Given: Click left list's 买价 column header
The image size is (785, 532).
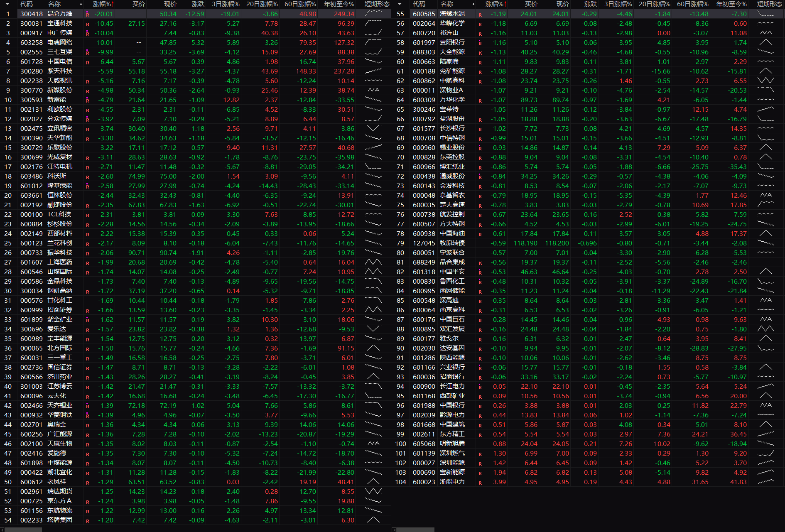Looking at the screenshot, I should pyautogui.click(x=139, y=4).
